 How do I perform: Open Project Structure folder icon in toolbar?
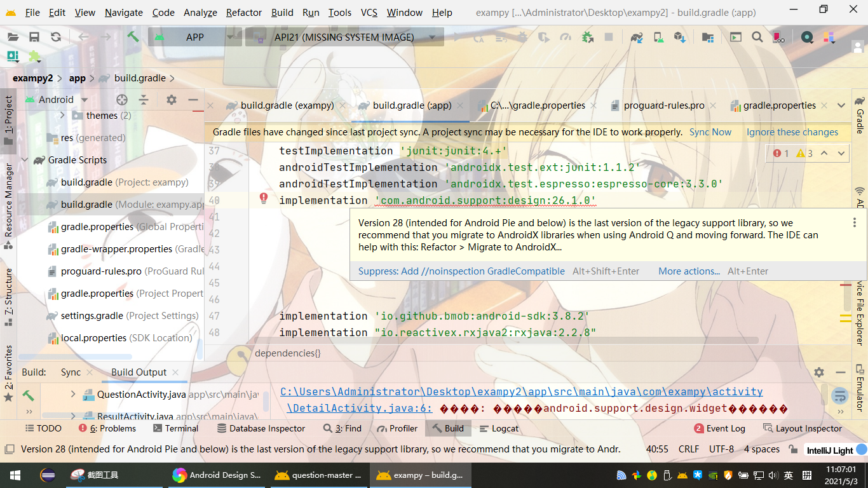[707, 37]
